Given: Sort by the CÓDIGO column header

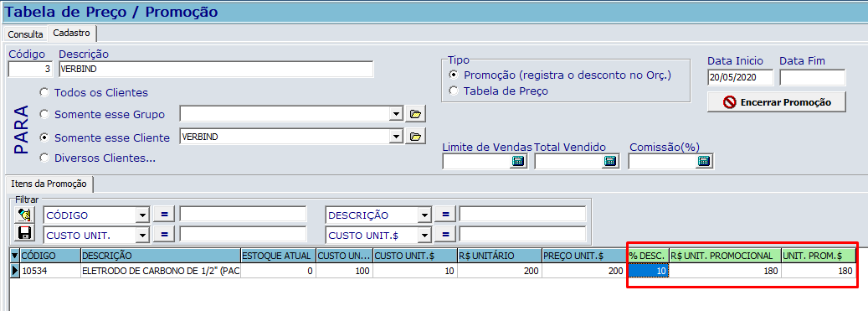Looking at the screenshot, I should pos(50,256).
